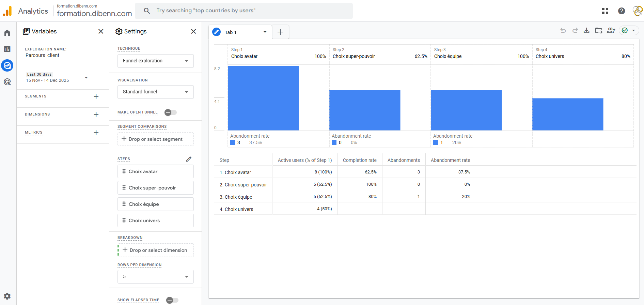Select Tab 1 of the exploration
The height and width of the screenshot is (305, 644).
(235, 32)
